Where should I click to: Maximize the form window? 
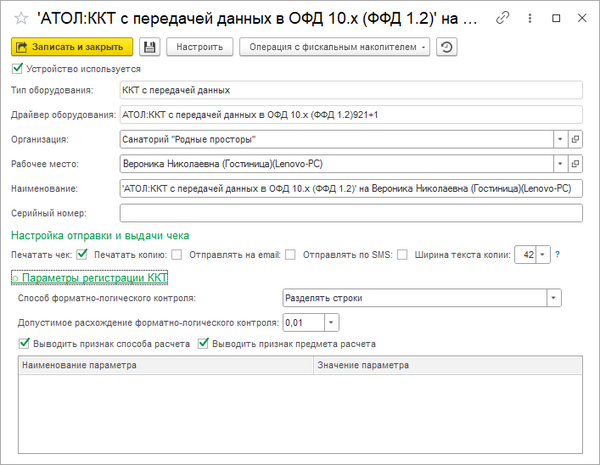coord(556,18)
